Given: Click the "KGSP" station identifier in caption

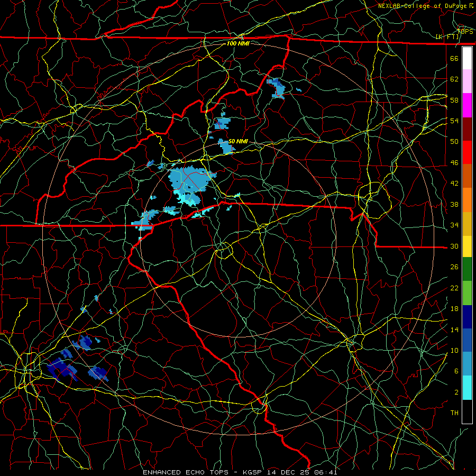Looking at the screenshot, I should pos(253,472).
